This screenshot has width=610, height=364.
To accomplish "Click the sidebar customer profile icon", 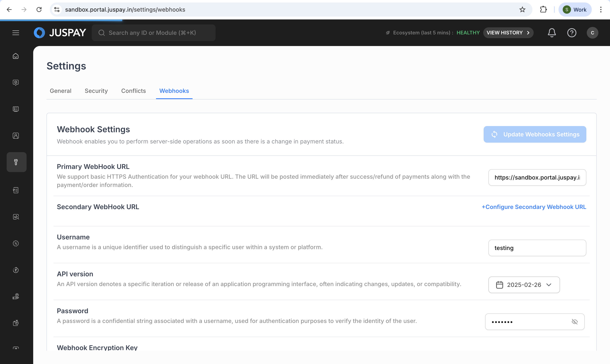I will coord(16,136).
